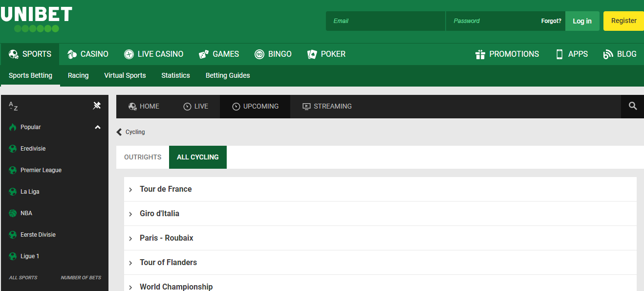
Task: Select the Betting Guides subtab
Action: click(228, 76)
